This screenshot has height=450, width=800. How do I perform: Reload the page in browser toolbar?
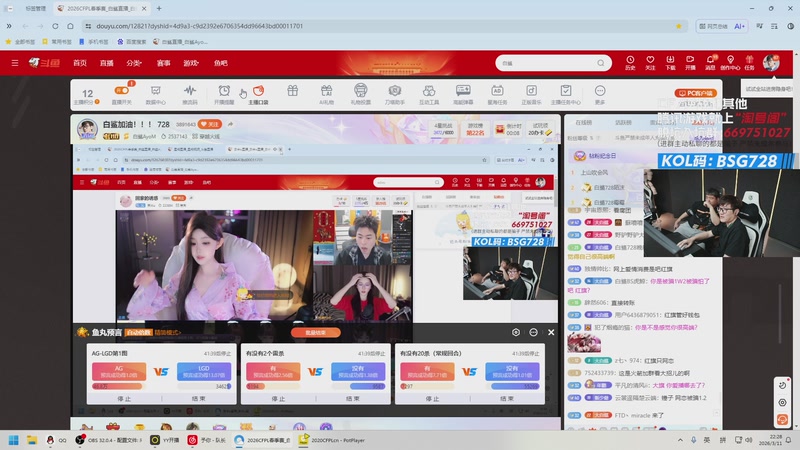pyautogui.click(x=55, y=26)
